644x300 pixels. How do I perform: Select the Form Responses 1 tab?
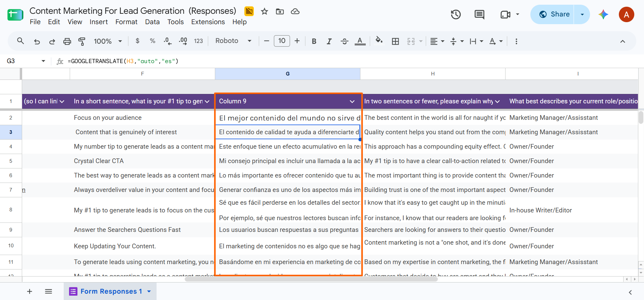[110, 291]
